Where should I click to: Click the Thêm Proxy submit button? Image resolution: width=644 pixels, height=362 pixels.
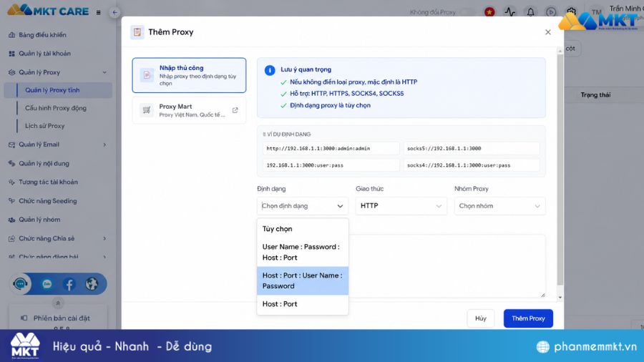point(528,318)
